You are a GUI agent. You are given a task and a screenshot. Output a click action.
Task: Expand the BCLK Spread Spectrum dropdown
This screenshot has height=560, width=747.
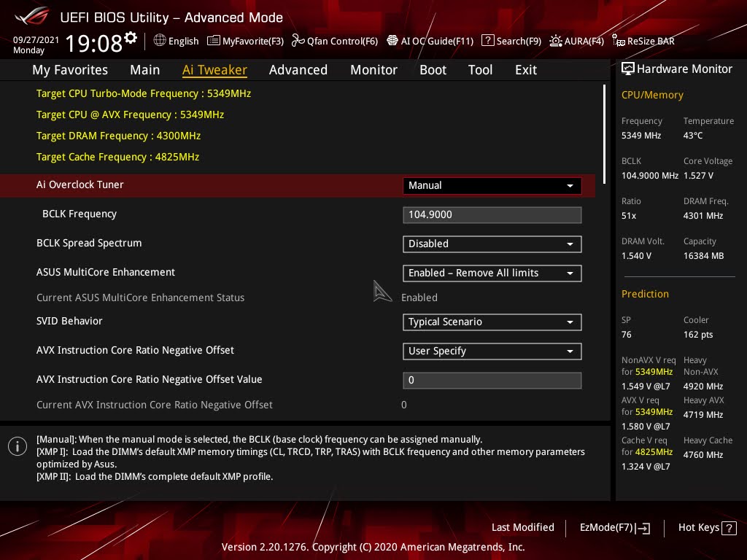492,244
